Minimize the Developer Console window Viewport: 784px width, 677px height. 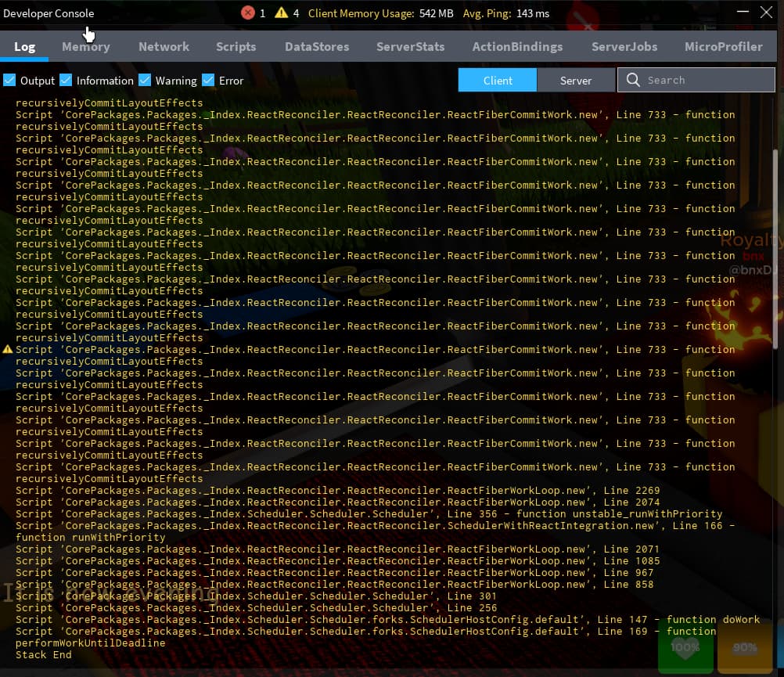point(743,12)
